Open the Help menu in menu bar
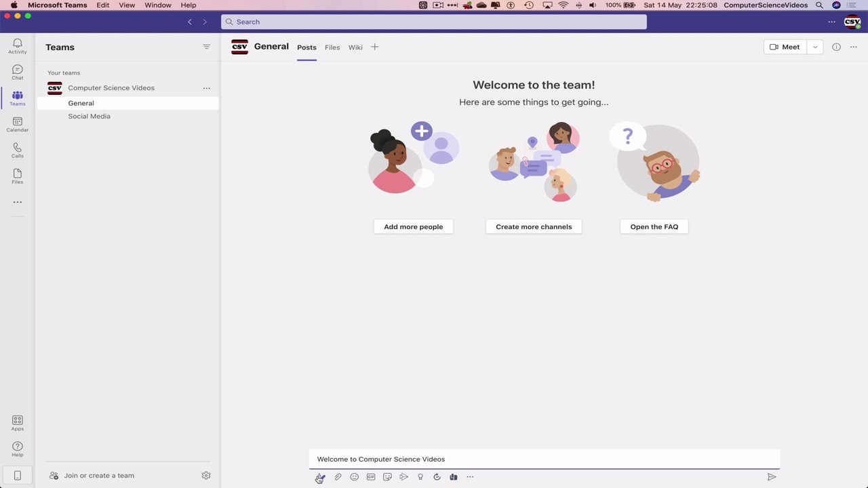Screen dimensions: 868x488 [x=189, y=5]
